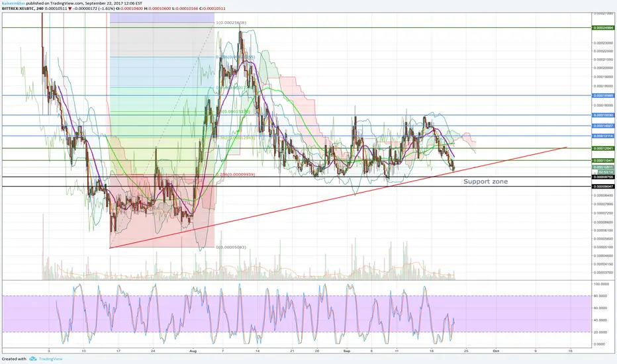This screenshot has width=617, height=364.
Task: Select the black 0.00009047 support level label
Action: [603, 187]
